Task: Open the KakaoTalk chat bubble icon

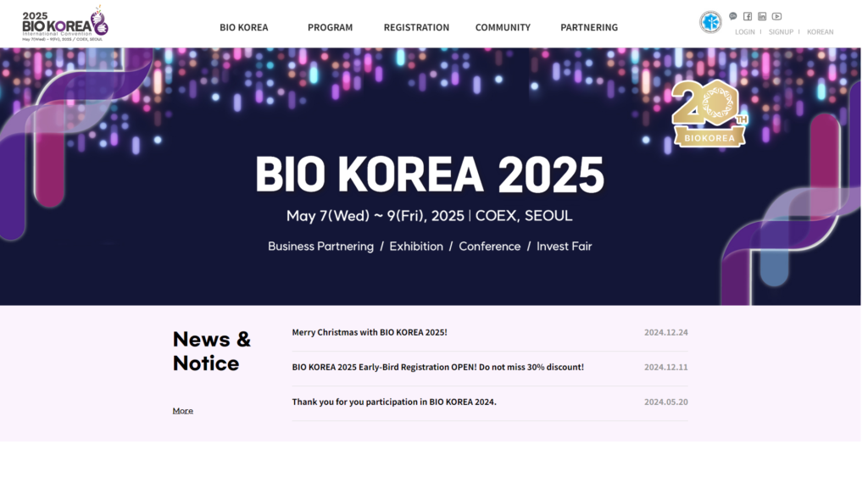Action: coord(733,16)
